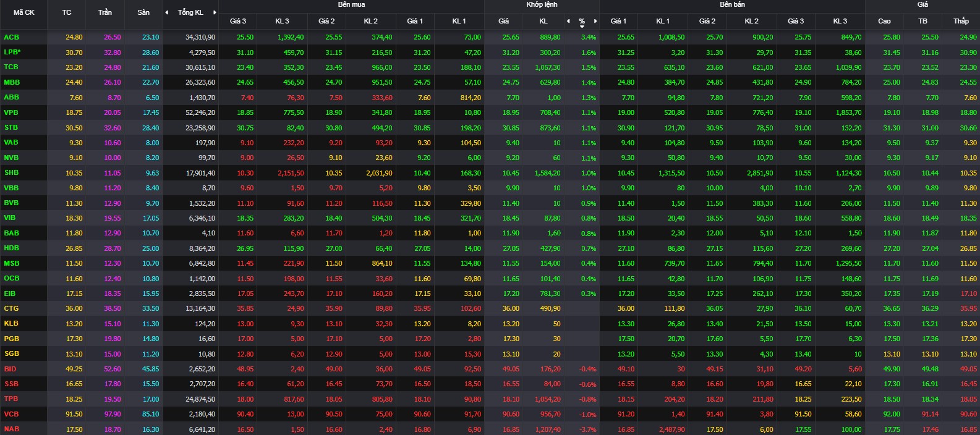The image size is (980, 435).
Task: Click CTG matched price 36.00 in Khớp lệnh
Action: [x=511, y=308]
